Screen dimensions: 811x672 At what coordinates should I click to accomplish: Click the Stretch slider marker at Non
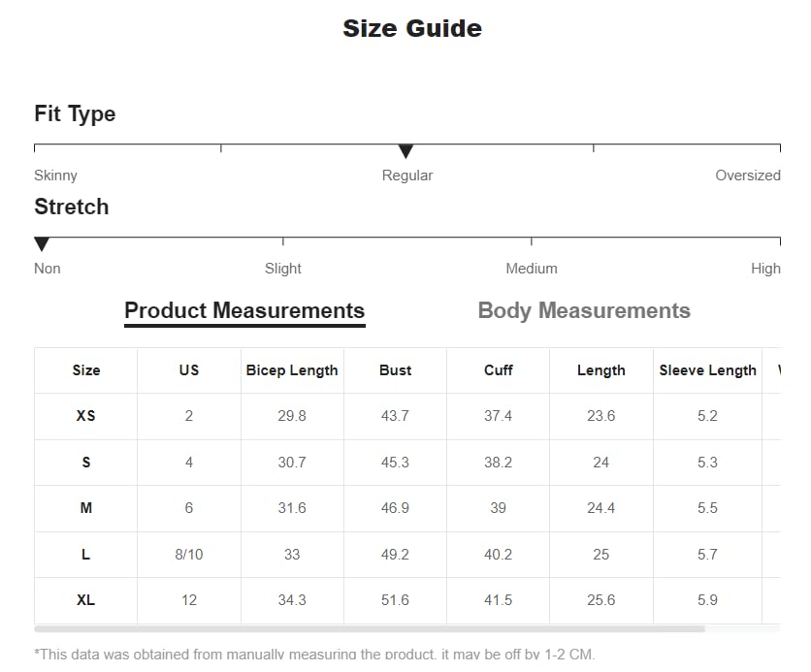pyautogui.click(x=42, y=244)
